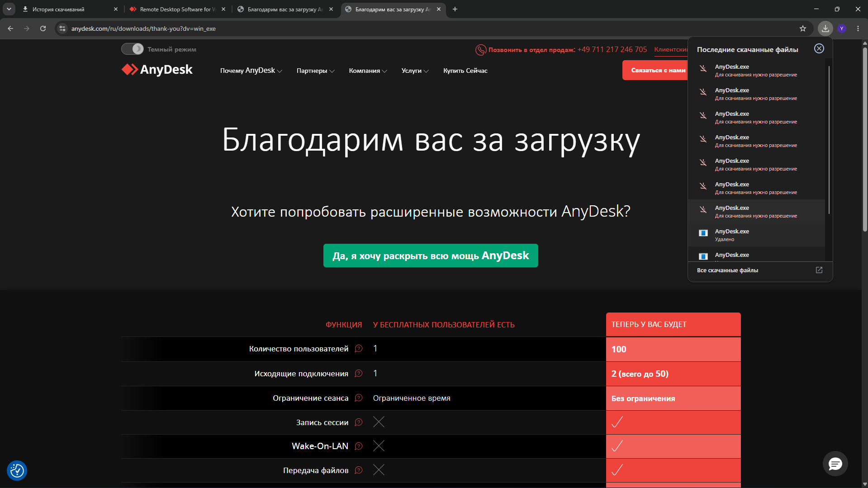This screenshot has width=868, height=488.
Task: Expand the Почему AnyDesk menu
Action: point(251,71)
